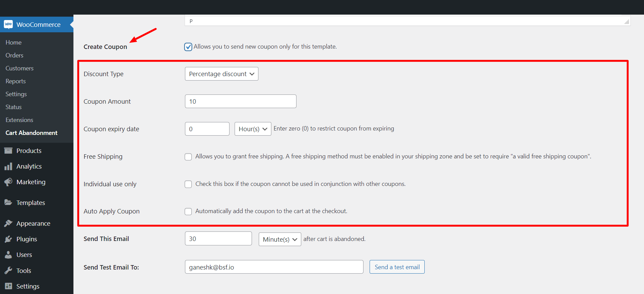Enable Auto Apply Coupon checkbox
The image size is (644, 294).
click(x=188, y=211)
